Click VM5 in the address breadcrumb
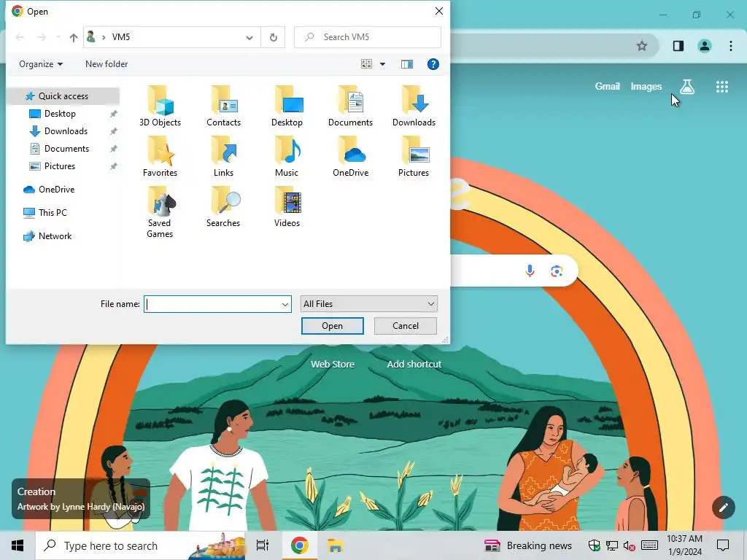747x560 pixels. click(x=121, y=37)
